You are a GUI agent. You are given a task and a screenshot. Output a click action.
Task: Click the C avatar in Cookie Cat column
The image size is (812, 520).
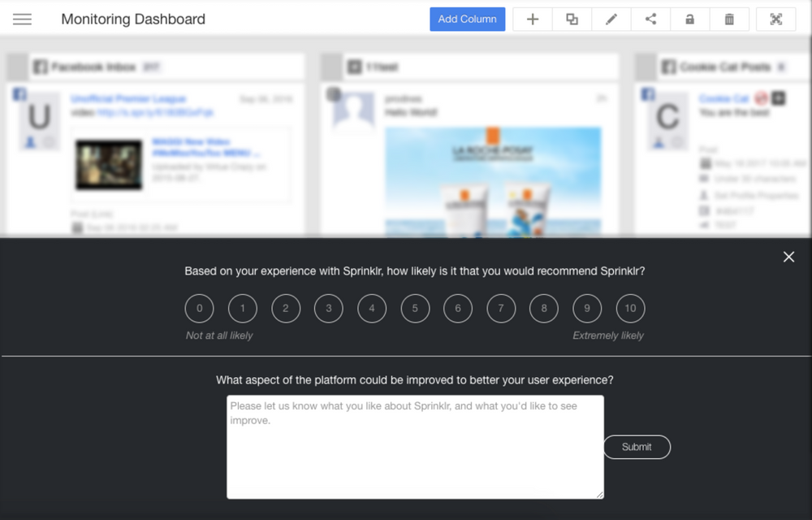pos(668,120)
